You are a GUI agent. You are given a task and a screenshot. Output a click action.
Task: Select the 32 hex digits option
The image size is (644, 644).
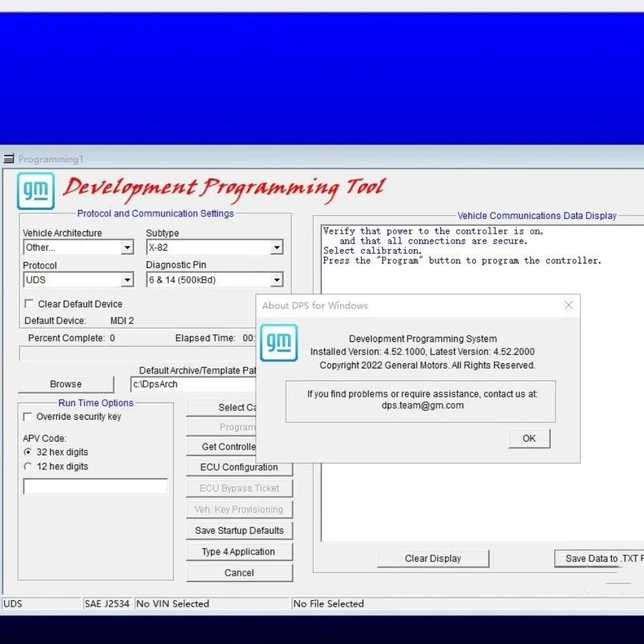click(x=28, y=452)
